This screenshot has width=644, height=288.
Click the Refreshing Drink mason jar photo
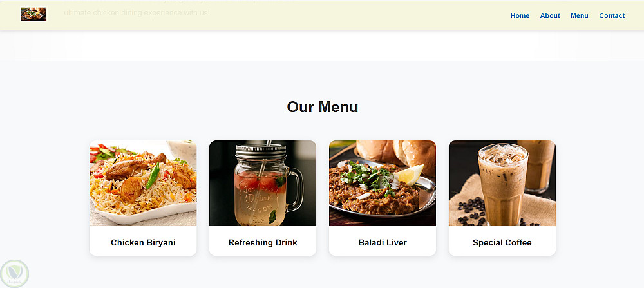[x=263, y=183]
